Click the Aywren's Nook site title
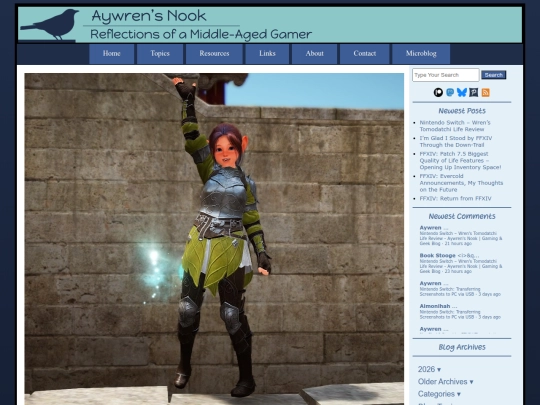This screenshot has height=405, width=540. point(149,16)
